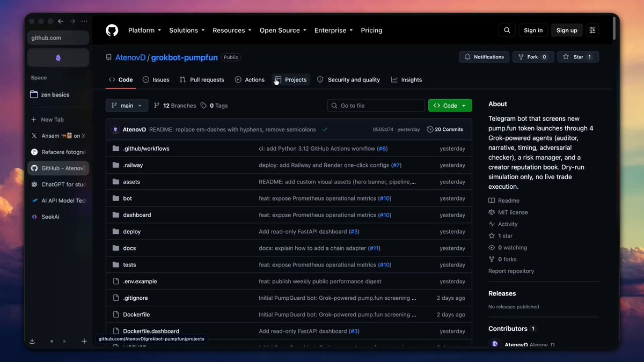Screen dimensions: 644x362
Task: Click the Sign in button
Action: [x=533, y=31]
